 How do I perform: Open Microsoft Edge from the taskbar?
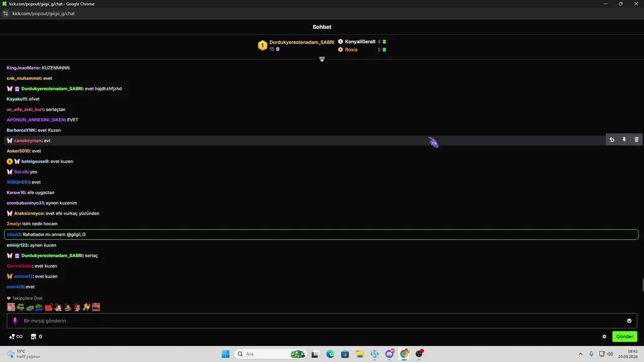(x=330, y=354)
